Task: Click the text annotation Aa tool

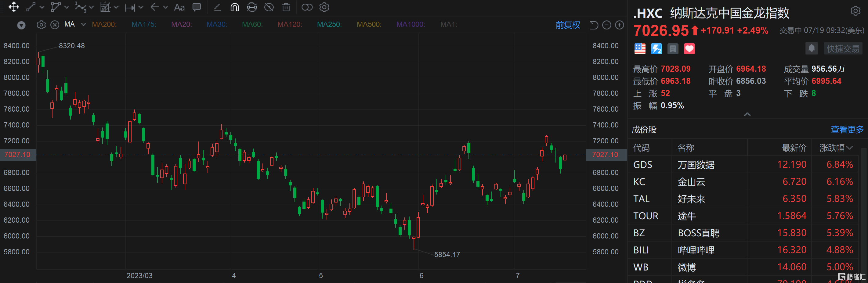Action: pos(179,7)
